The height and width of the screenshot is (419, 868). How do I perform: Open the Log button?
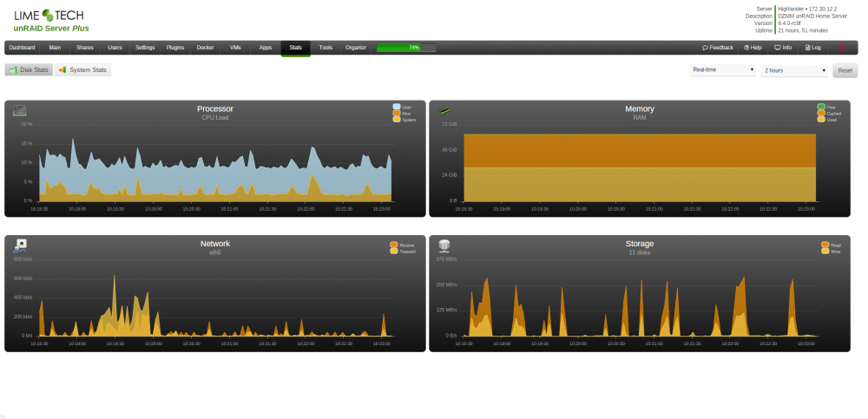(x=812, y=48)
